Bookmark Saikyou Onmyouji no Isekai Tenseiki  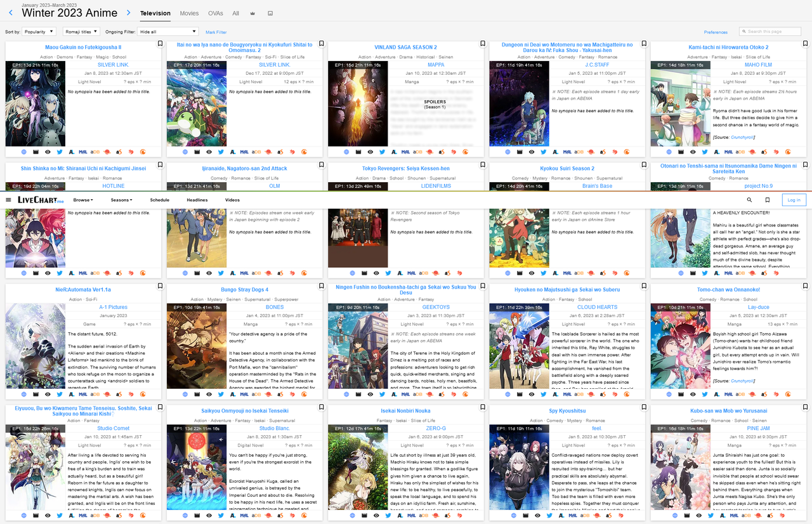321,407
